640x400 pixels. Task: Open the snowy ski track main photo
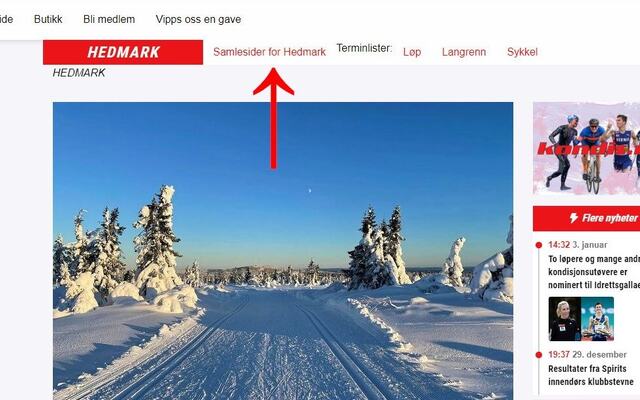pos(283,251)
